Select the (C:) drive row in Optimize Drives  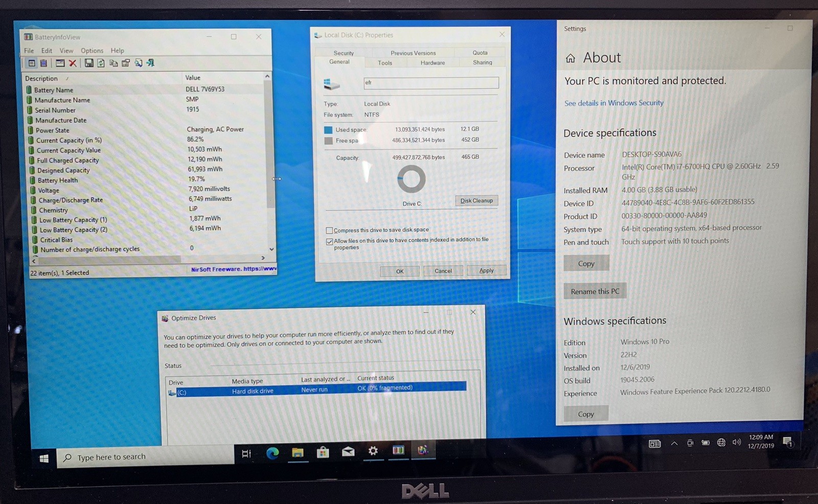(317, 390)
